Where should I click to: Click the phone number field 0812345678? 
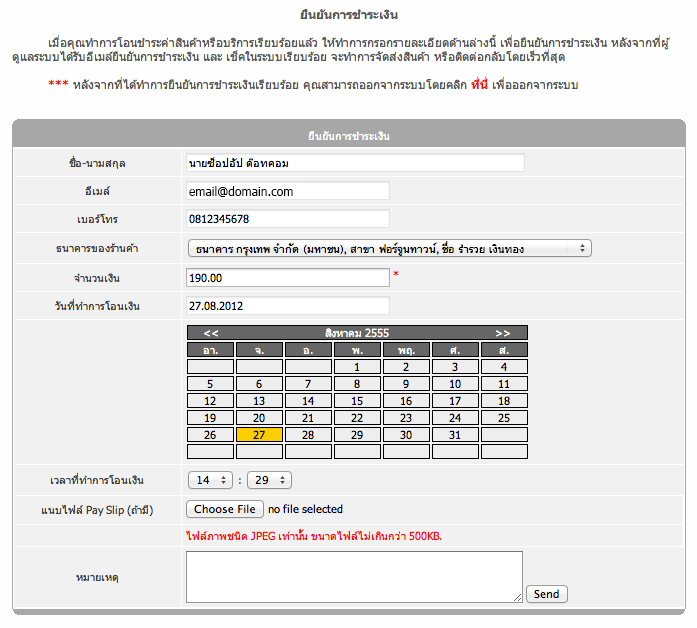288,219
